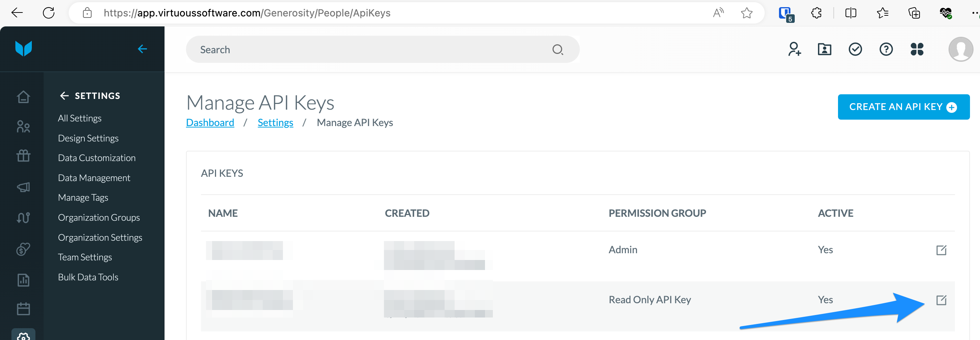Open the browser Collections icon
This screenshot has height=340, width=980.
[914, 13]
